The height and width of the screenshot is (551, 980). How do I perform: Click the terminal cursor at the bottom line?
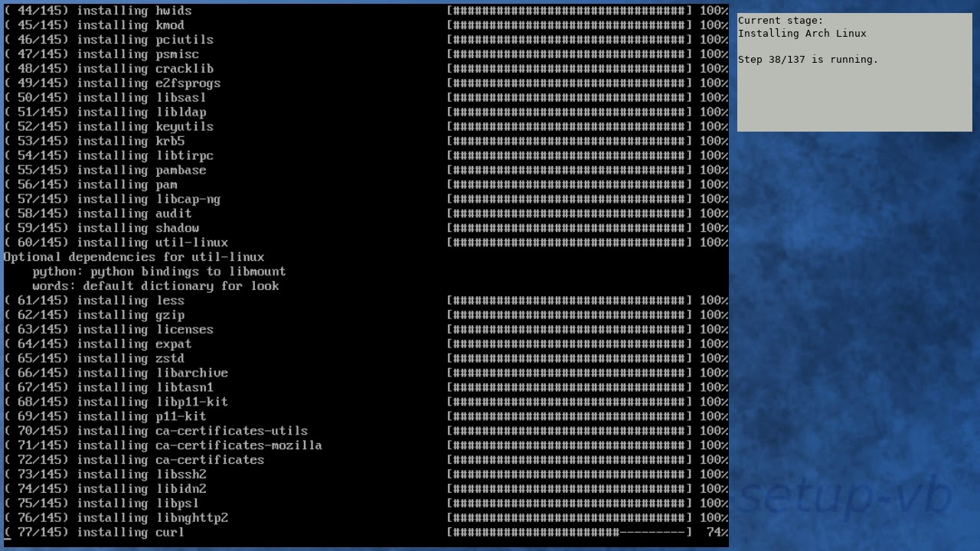coord(8,540)
